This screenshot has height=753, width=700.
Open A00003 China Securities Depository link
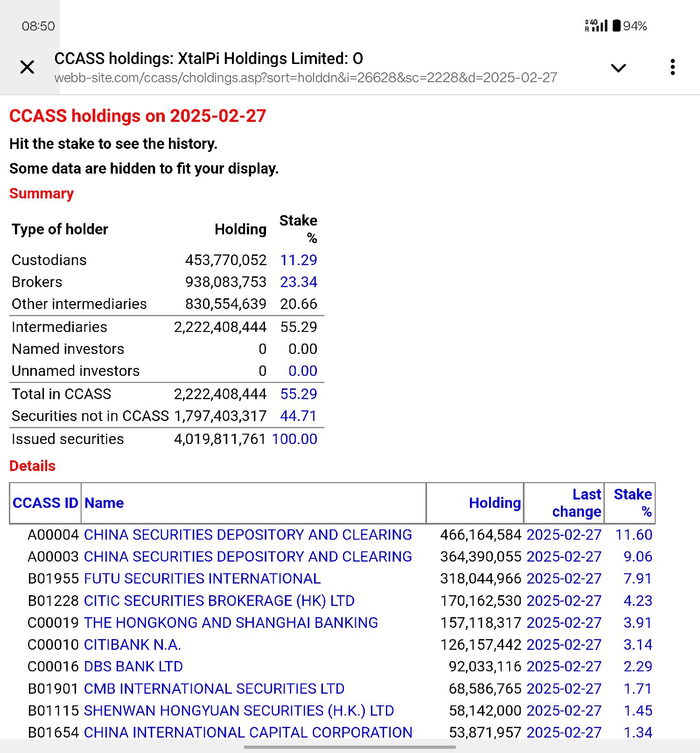point(248,556)
